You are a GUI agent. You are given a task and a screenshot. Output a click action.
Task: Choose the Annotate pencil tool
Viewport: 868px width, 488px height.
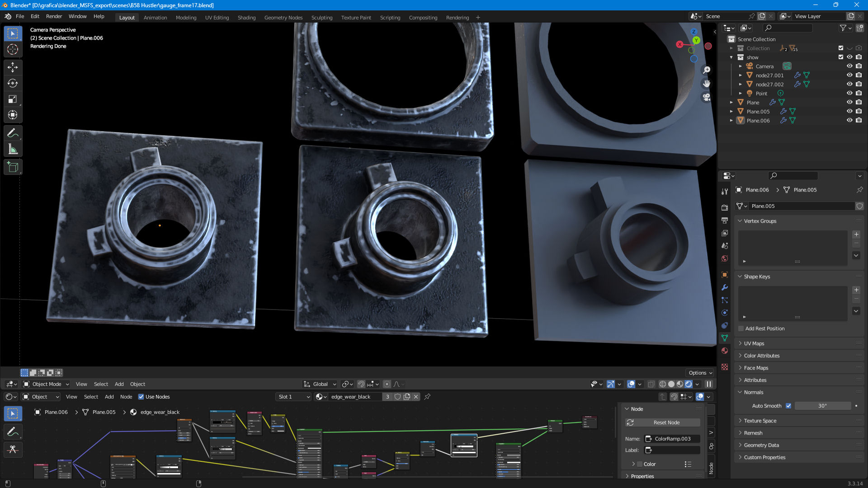pyautogui.click(x=13, y=133)
